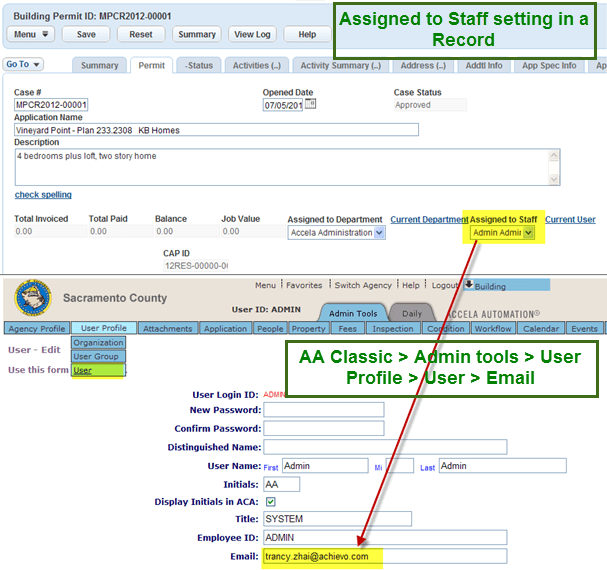The height and width of the screenshot is (570, 607).
Task: Open the calendar picker beside Opened Date
Action: click(310, 104)
